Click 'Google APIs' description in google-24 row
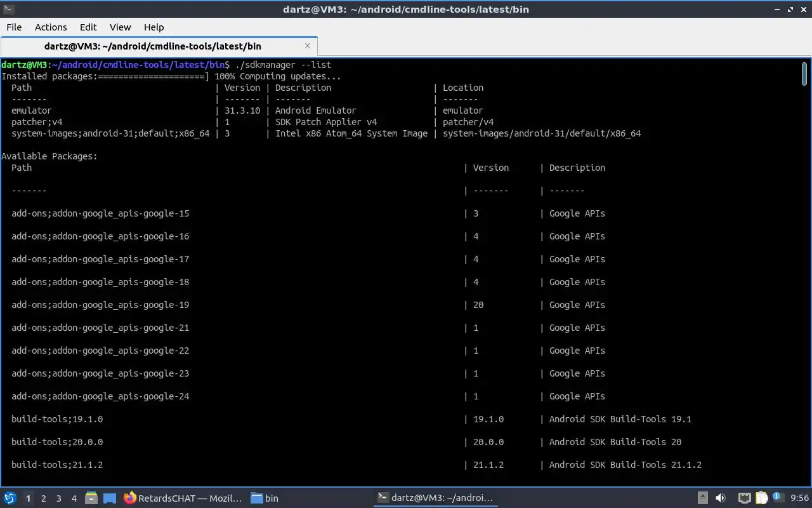 click(577, 396)
